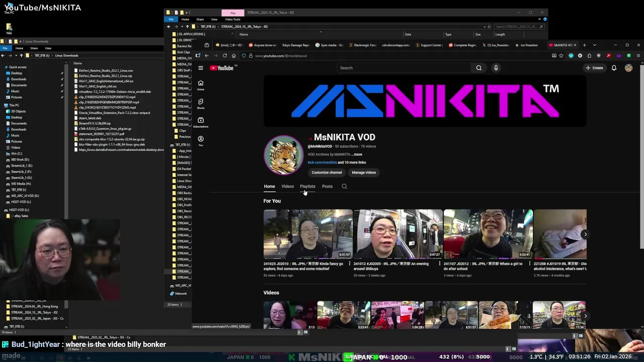Search box in STREAM_2024_10 Explorer window
The width and height of the screenshot is (644, 362).
518,27
